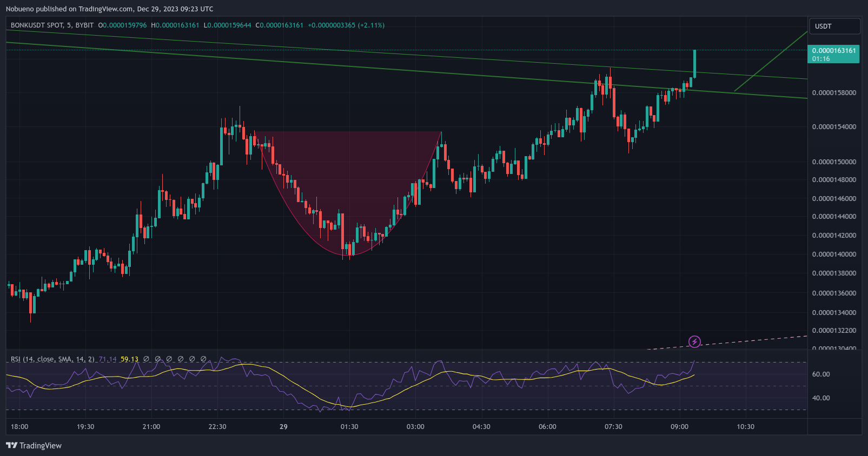The height and width of the screenshot is (456, 868).
Task: Select the green upward projection arrow line
Action: click(x=771, y=62)
